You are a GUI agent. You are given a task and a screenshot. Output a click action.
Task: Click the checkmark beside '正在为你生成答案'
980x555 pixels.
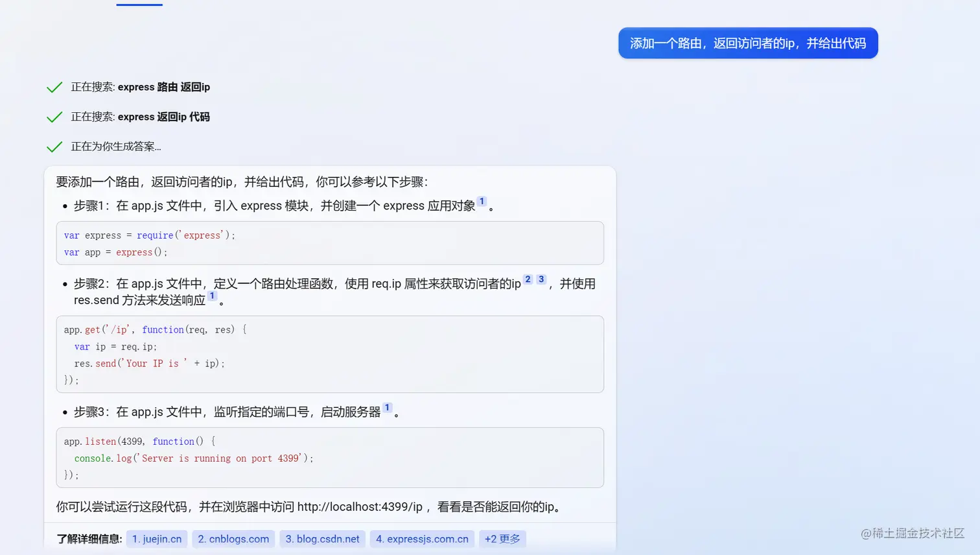pos(54,147)
